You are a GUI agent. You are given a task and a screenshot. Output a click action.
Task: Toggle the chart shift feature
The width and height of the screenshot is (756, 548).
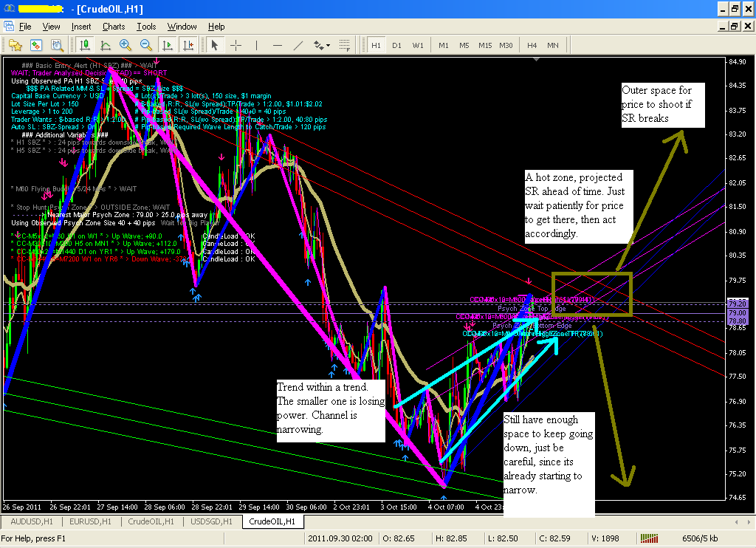tap(188, 45)
